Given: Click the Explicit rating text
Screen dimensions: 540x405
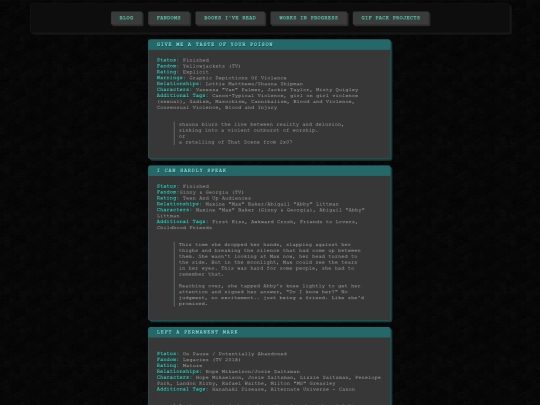Looking at the screenshot, I should 195,72.
